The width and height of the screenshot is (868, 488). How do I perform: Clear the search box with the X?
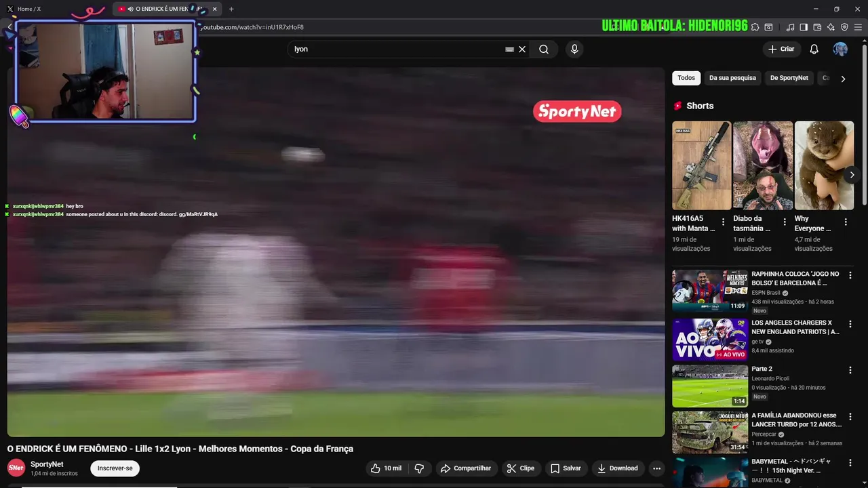pyautogui.click(x=522, y=49)
